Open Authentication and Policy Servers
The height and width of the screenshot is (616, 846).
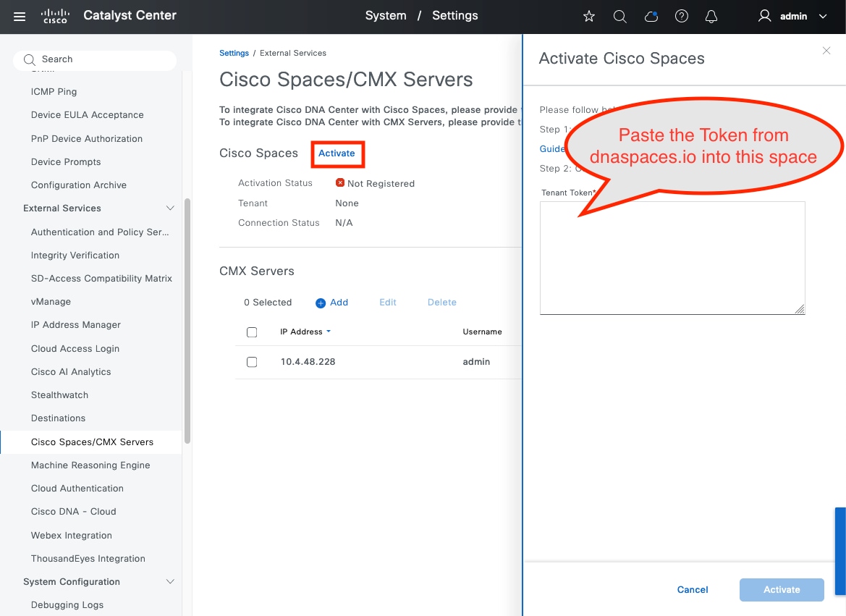[100, 232]
